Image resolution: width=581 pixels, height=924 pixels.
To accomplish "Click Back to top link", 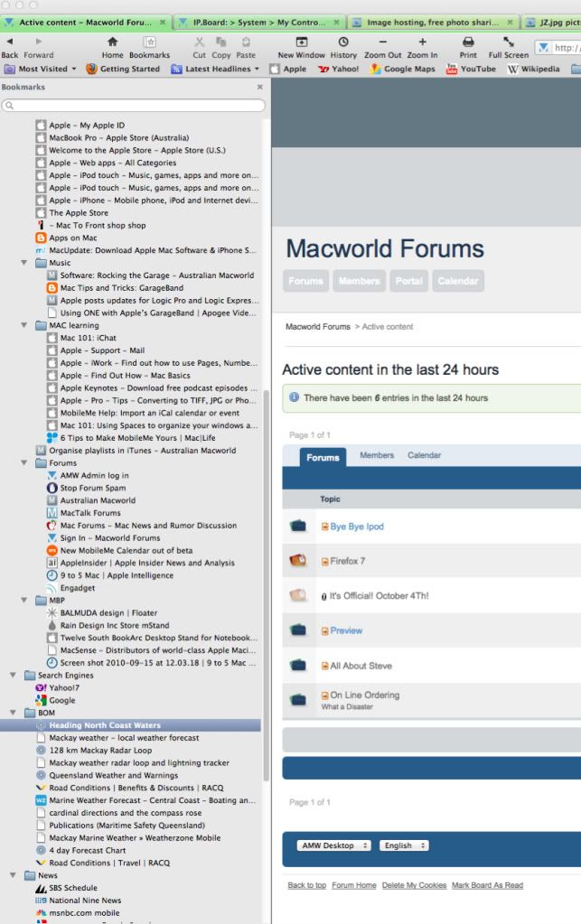I will pyautogui.click(x=306, y=885).
